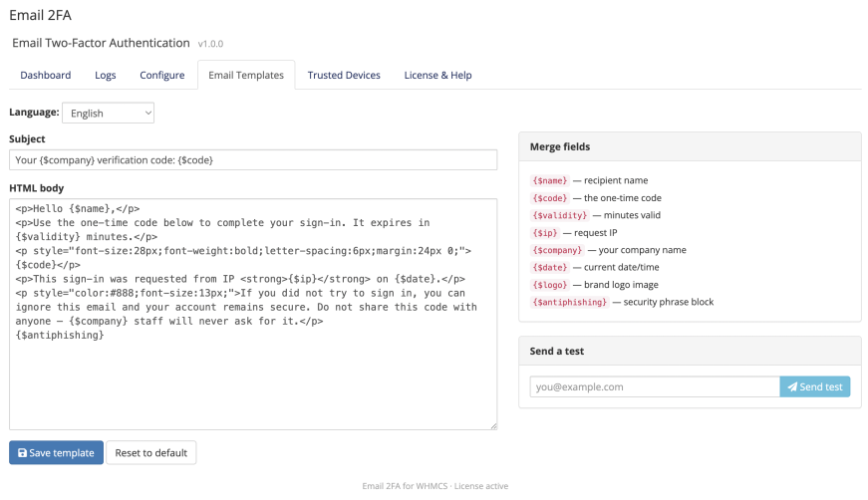Click the 'recipient name' description

tap(616, 180)
